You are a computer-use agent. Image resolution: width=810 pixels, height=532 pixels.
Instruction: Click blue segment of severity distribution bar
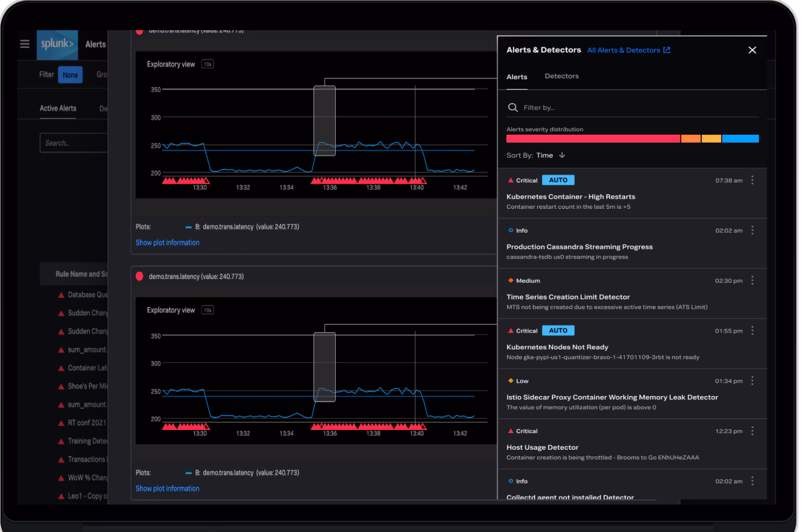740,139
